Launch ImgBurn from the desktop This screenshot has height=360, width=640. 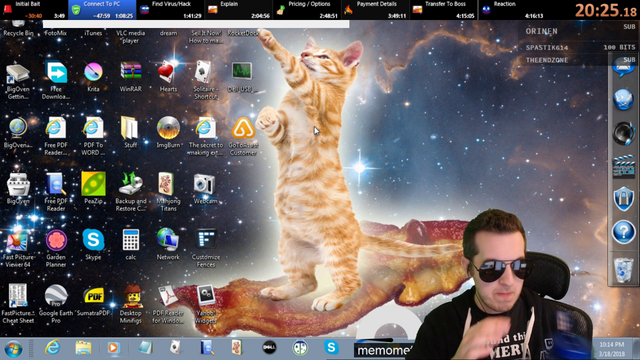(x=168, y=128)
